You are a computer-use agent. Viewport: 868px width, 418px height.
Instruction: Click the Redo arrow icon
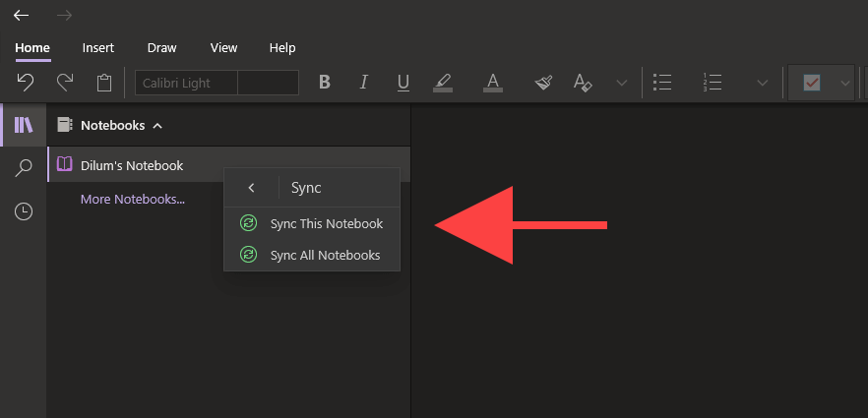point(65,83)
